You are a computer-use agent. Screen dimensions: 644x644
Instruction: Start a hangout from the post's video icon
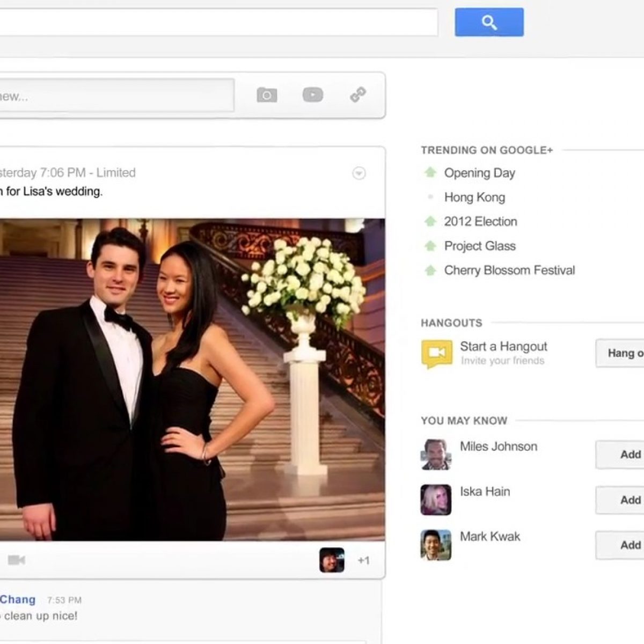point(16,560)
